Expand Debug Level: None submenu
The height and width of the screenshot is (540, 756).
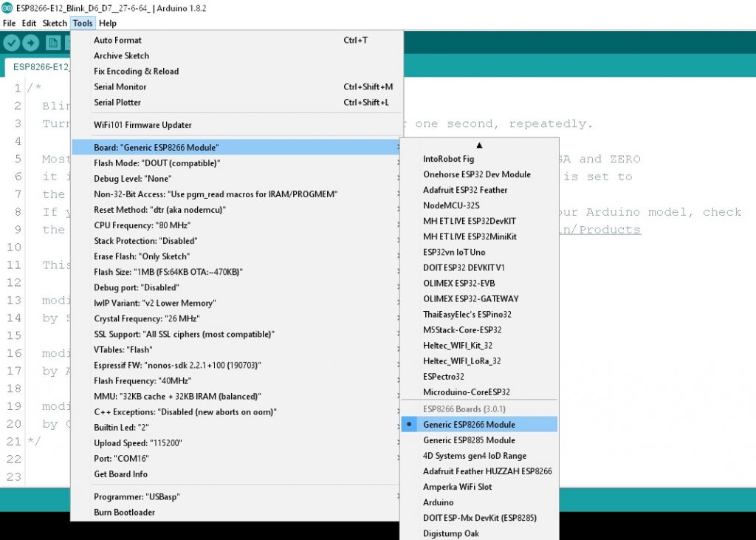[236, 179]
